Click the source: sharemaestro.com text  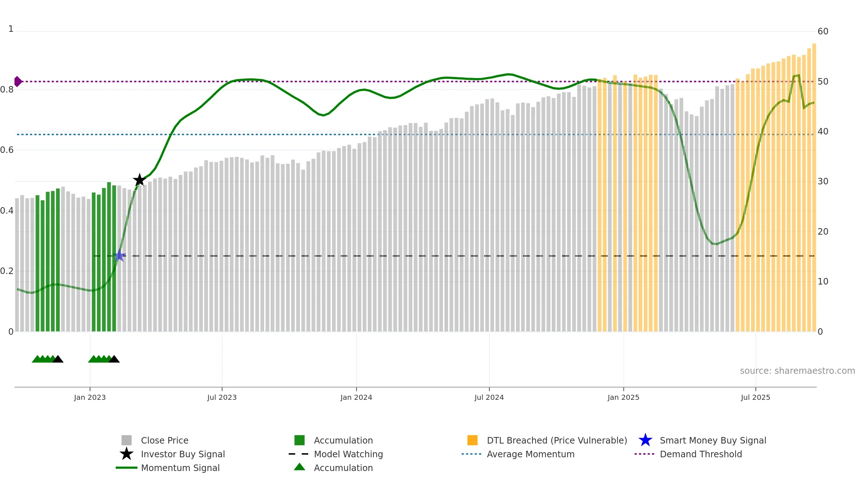click(x=797, y=371)
